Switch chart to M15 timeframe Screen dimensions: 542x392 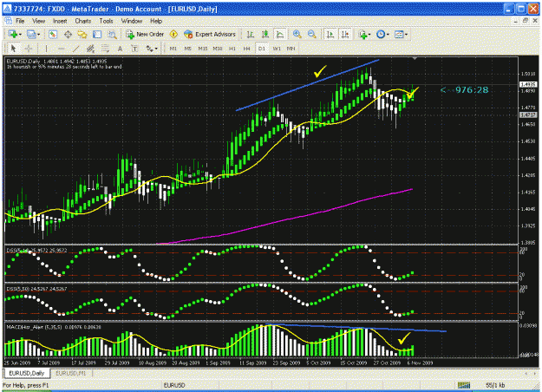pyautogui.click(x=203, y=49)
